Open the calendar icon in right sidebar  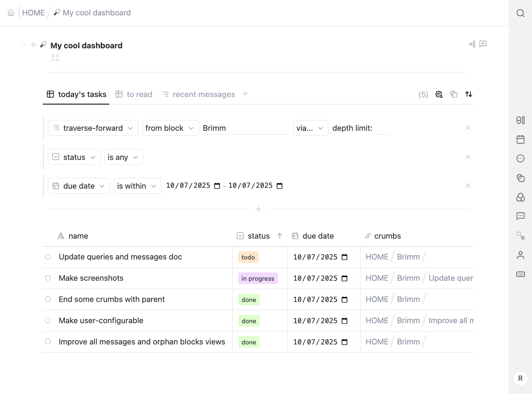click(x=520, y=140)
